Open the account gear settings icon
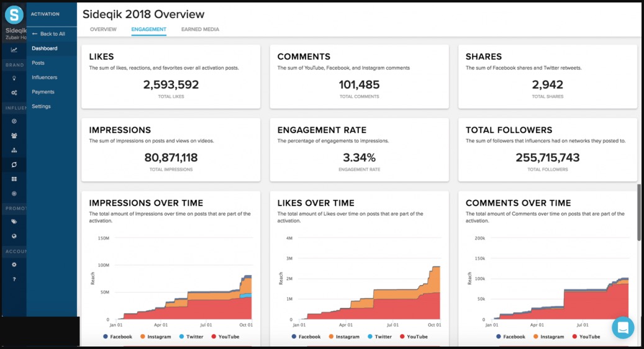The height and width of the screenshot is (349, 644). click(x=14, y=265)
